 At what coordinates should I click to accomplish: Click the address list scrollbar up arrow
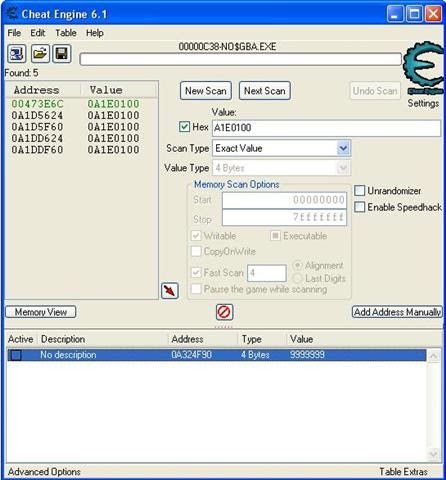434,356
